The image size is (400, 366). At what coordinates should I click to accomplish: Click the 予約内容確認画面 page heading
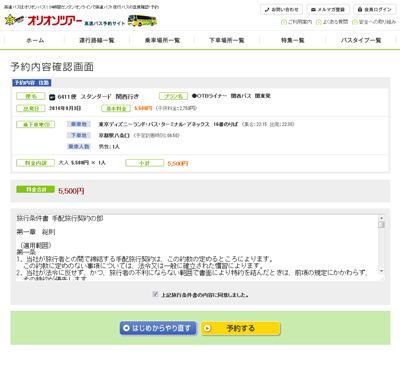52,67
